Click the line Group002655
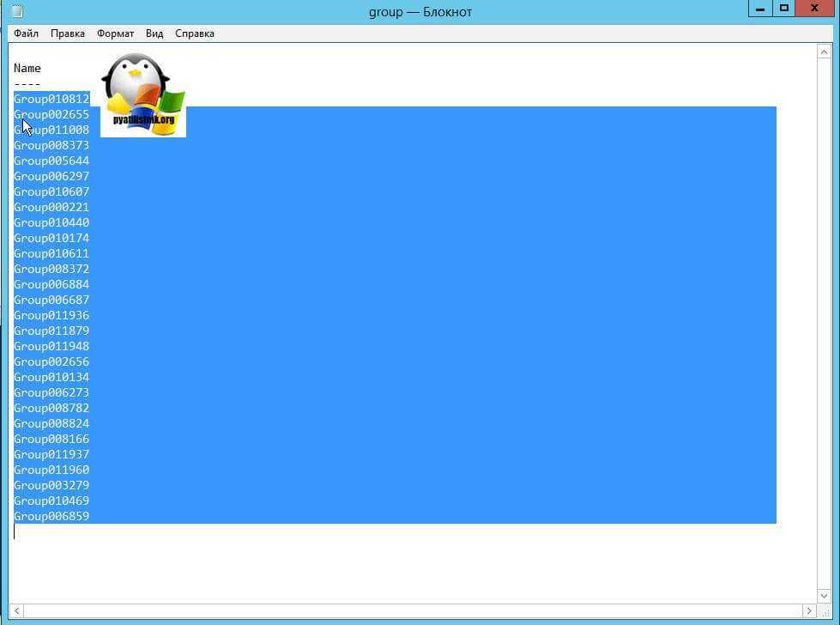840x625 pixels. (51, 114)
